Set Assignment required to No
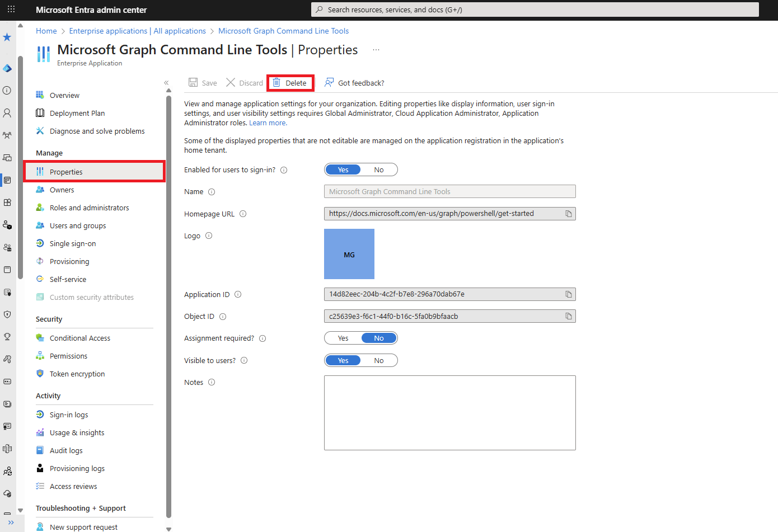The height and width of the screenshot is (532, 778). (379, 338)
